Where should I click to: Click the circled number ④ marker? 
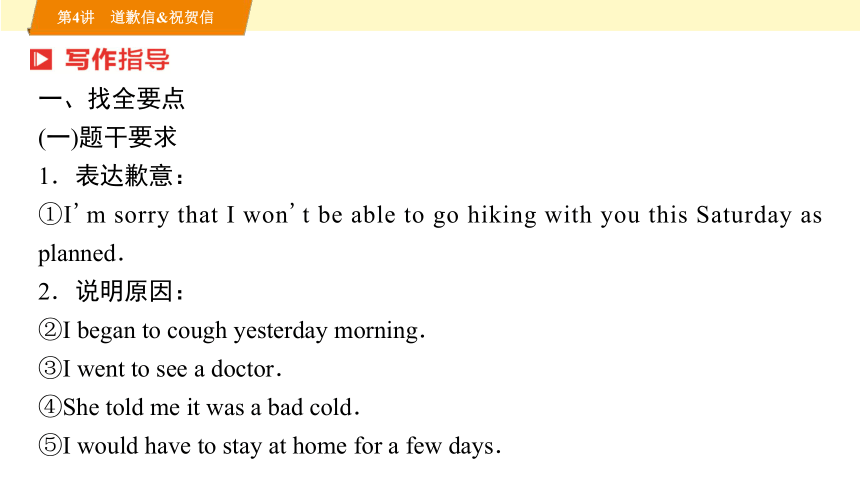coord(49,407)
